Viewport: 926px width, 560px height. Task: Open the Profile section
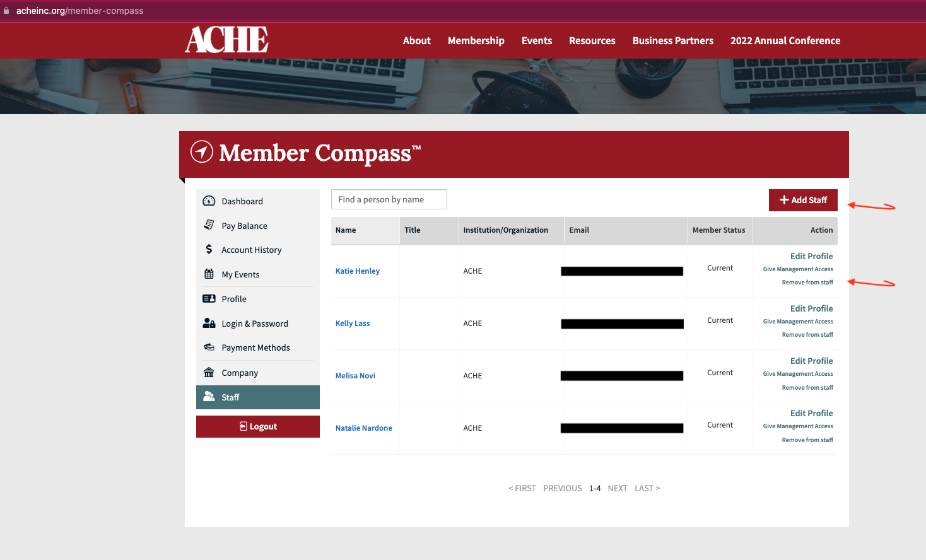tap(258, 299)
